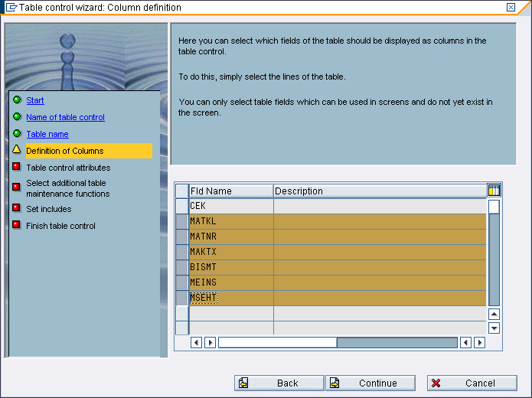
Task: Toggle row selector for the MEINS field
Action: [182, 282]
